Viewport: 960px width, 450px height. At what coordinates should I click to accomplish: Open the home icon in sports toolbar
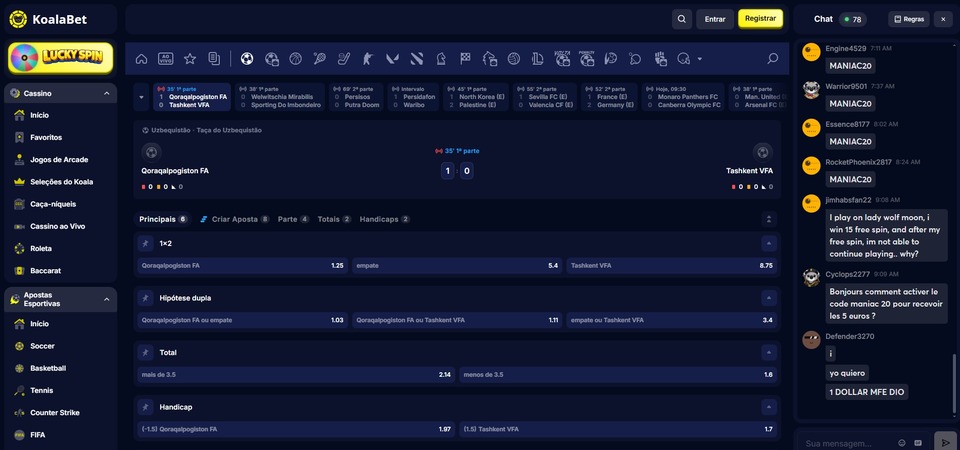point(142,59)
